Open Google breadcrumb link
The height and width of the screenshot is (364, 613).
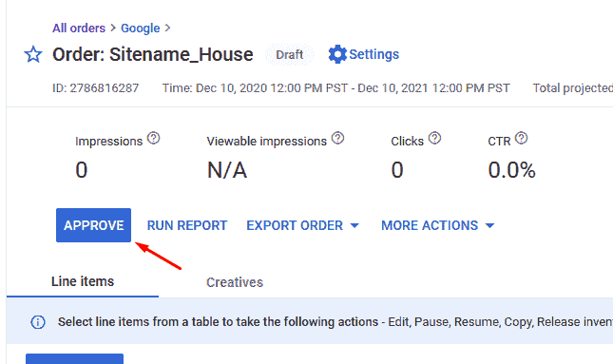pos(141,29)
